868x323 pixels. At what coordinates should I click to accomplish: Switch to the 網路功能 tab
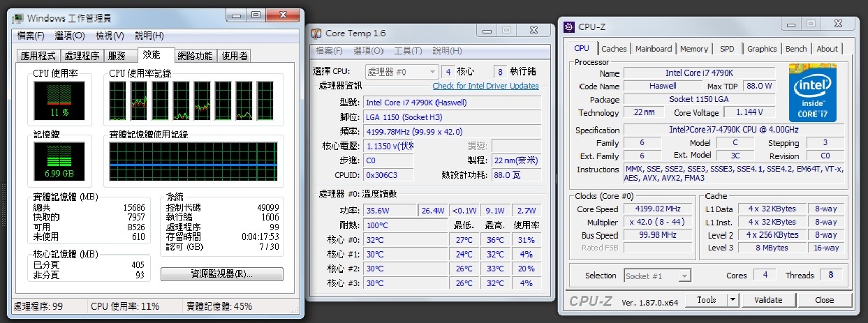coord(195,57)
